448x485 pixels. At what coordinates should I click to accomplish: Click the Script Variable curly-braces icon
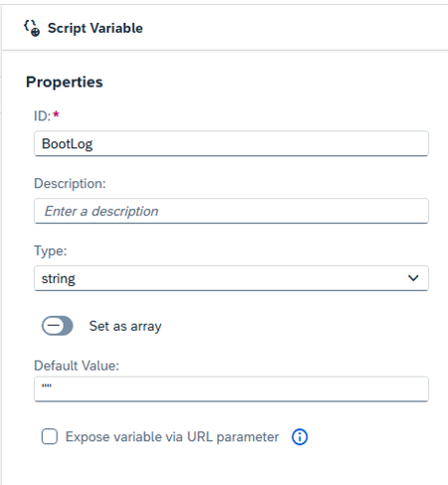pyautogui.click(x=32, y=28)
